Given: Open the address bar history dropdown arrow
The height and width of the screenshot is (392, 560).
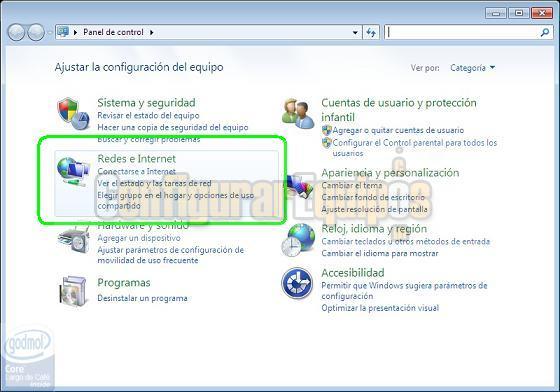Looking at the screenshot, I should coord(355,32).
